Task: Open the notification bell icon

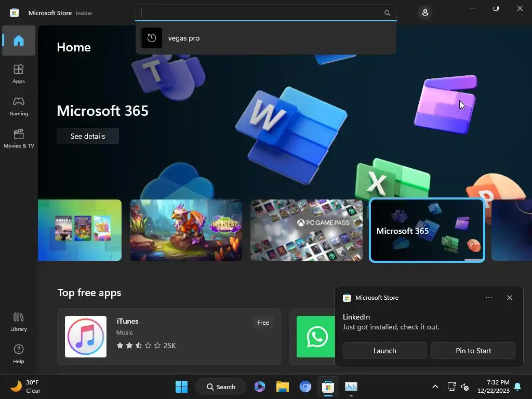Action: 518,387
